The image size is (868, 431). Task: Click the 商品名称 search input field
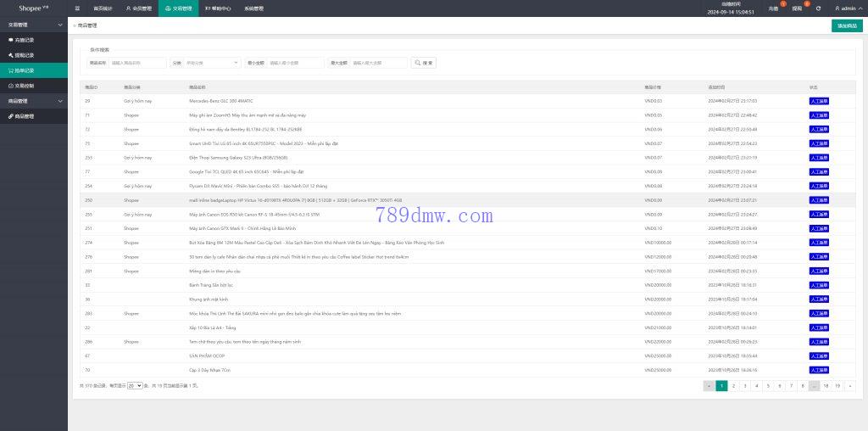point(137,63)
